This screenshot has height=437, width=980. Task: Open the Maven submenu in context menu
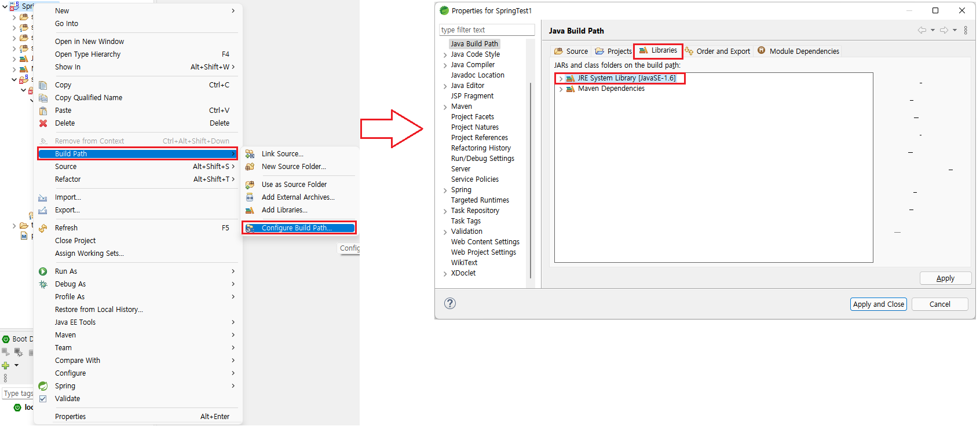[138, 335]
